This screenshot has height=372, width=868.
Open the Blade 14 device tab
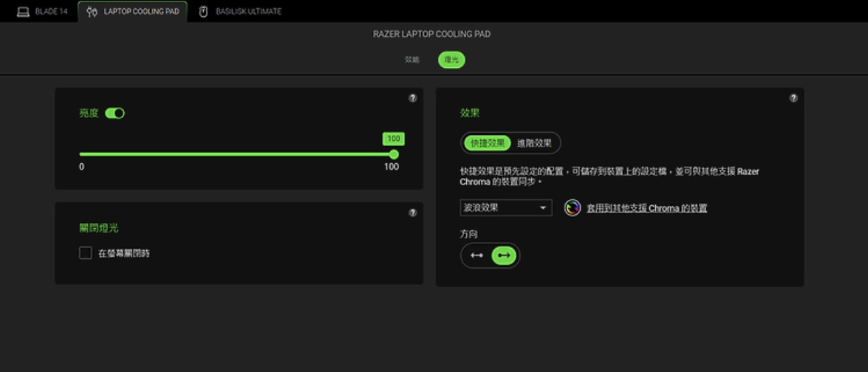42,12
